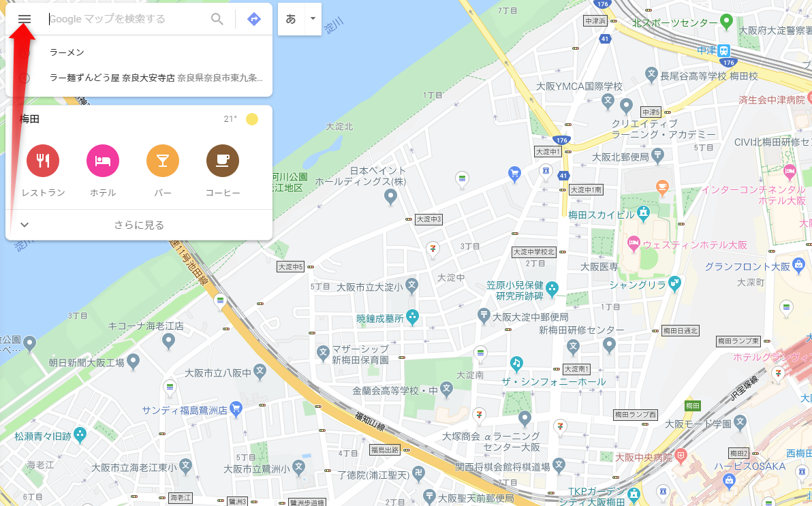The image size is (812, 506).
Task: Expand the panel with the chevron down arrow
Action: click(25, 225)
